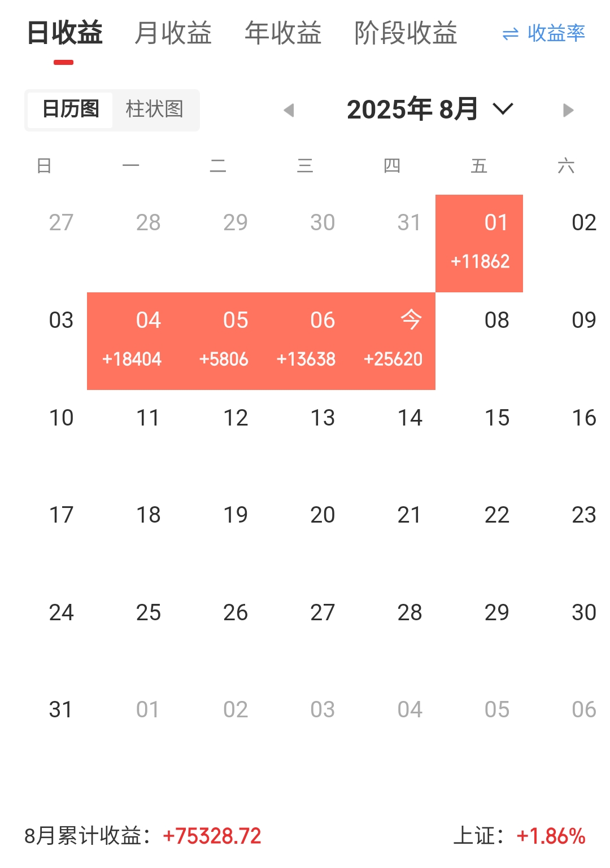This screenshot has height=868, width=610.
Task: Go to previous month arrow
Action: point(289,110)
